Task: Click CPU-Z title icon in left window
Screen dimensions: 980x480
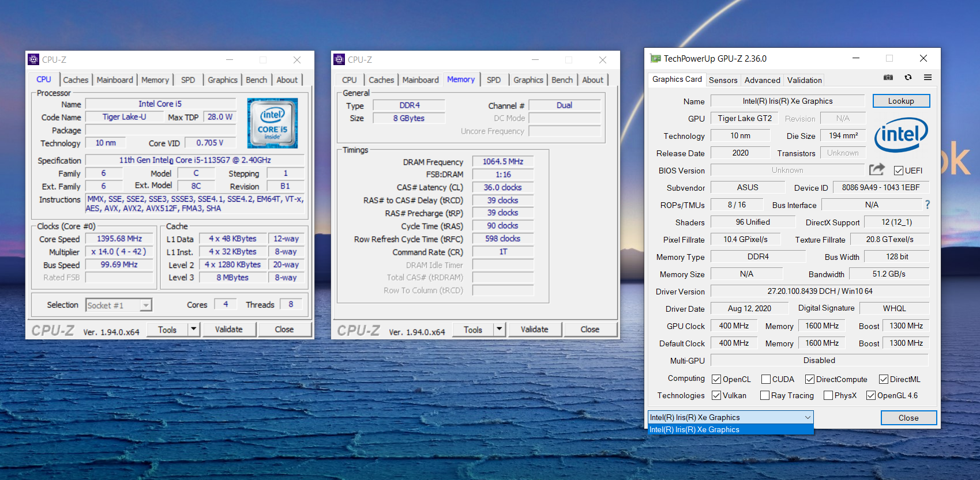Action: point(33,59)
